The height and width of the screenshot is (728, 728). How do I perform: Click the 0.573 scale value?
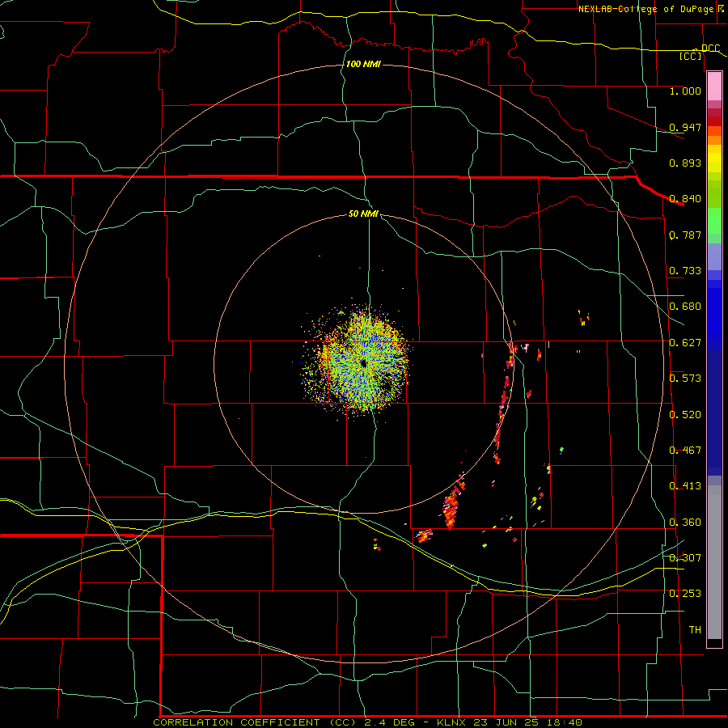point(685,379)
